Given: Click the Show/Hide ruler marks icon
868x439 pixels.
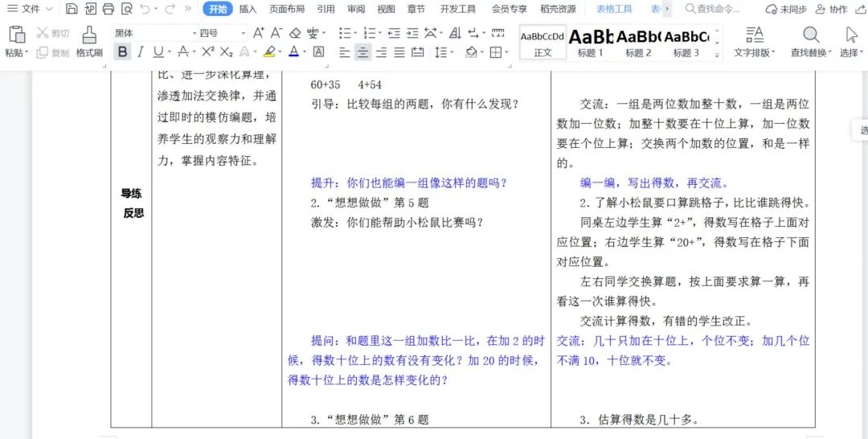Looking at the screenshot, I should click(x=498, y=33).
